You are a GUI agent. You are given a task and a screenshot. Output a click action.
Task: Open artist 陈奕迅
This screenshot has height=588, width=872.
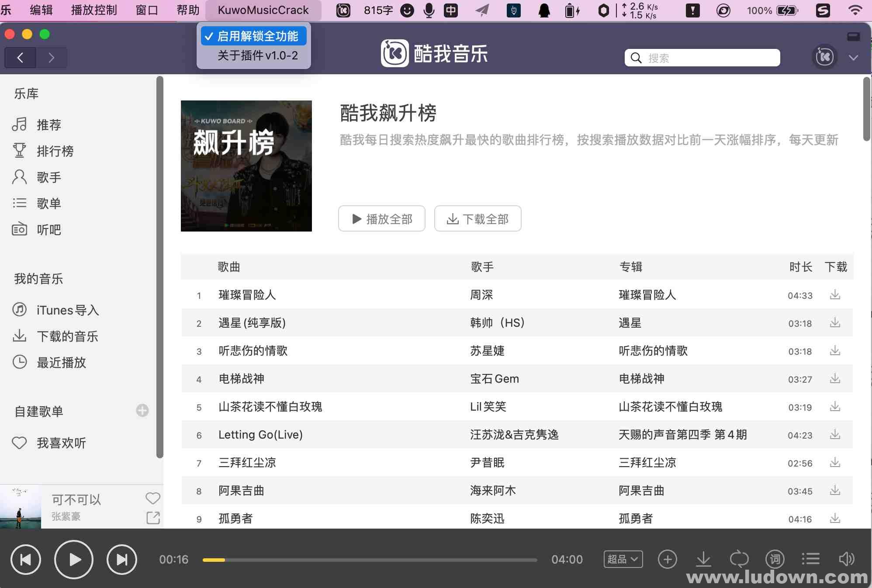(487, 519)
